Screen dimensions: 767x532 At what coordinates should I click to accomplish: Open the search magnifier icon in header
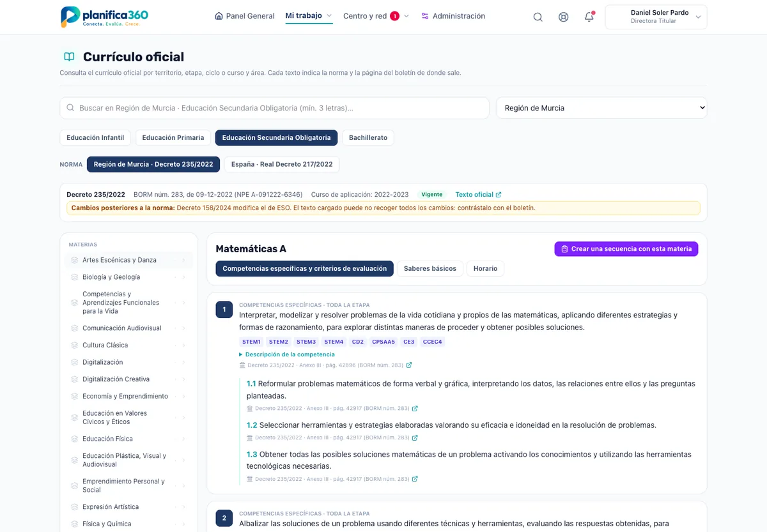[x=538, y=17]
